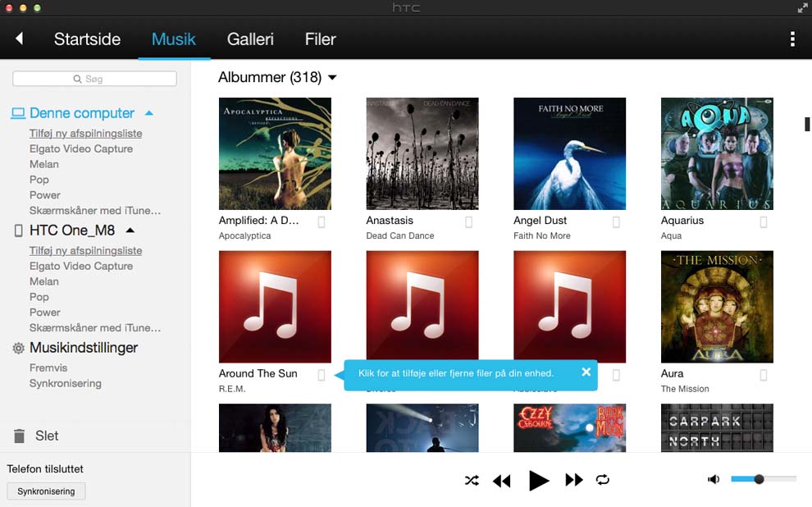812x507 pixels.
Task: Tick the device checkbox for Around The Sun
Action: click(x=322, y=375)
